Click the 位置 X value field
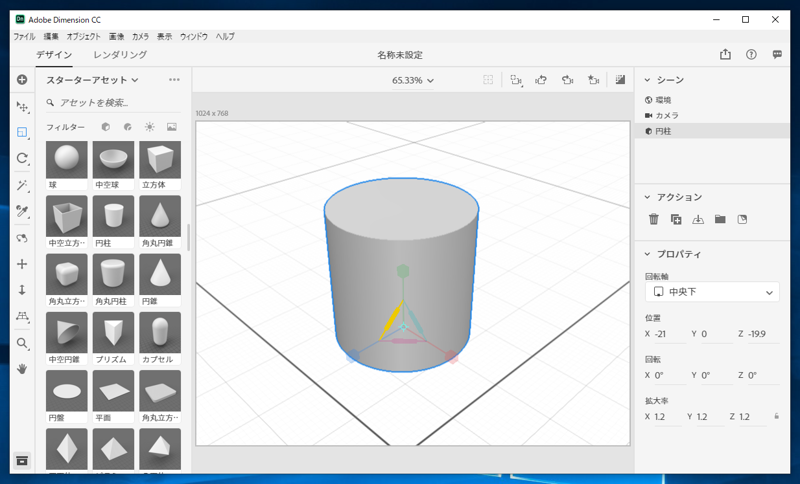The width and height of the screenshot is (800, 484). point(669,334)
